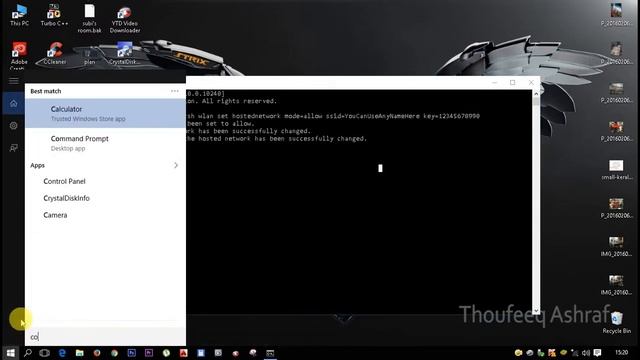Maximize the Command Prompt window
The width and height of the screenshot is (640, 360).
pyautogui.click(x=513, y=82)
